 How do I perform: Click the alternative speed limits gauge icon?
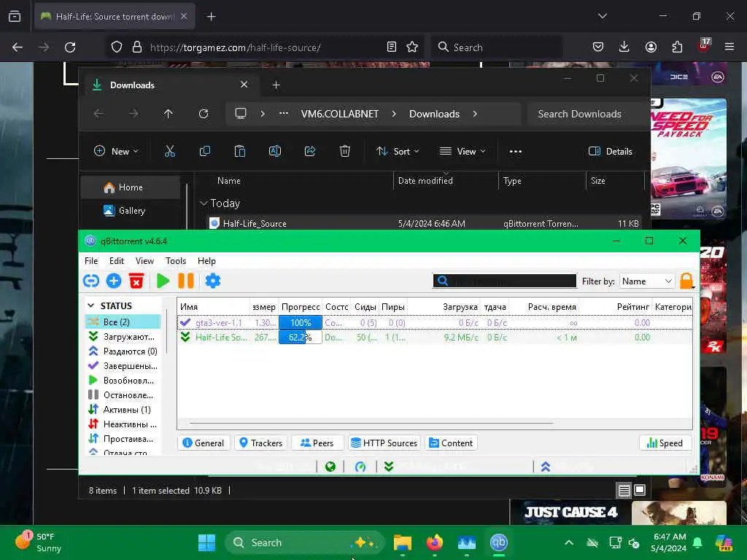pyautogui.click(x=360, y=467)
